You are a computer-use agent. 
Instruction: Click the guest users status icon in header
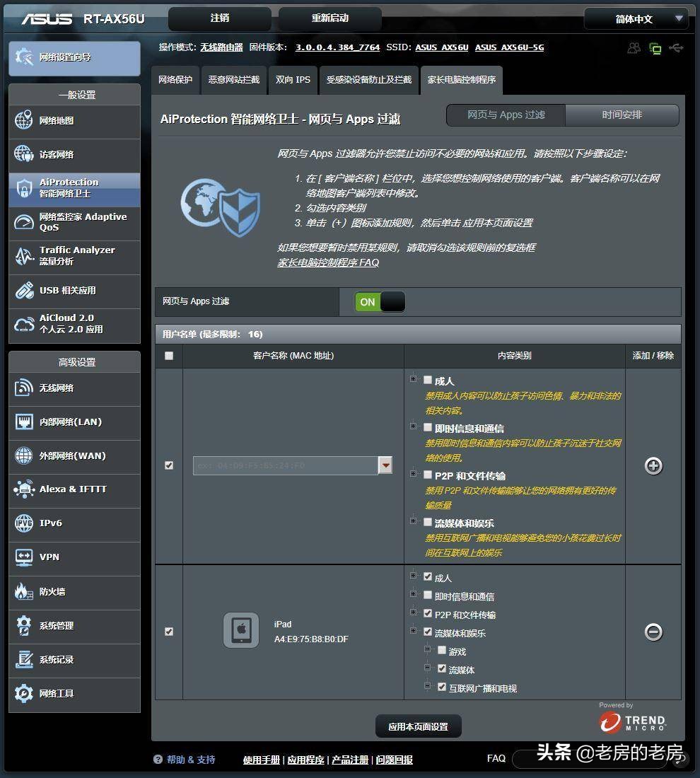pos(634,48)
